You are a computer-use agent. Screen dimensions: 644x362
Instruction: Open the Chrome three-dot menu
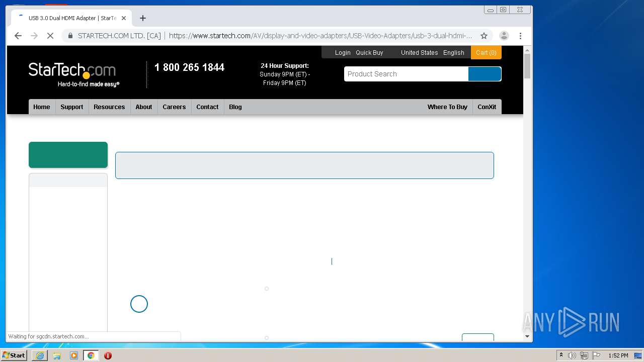point(520,36)
